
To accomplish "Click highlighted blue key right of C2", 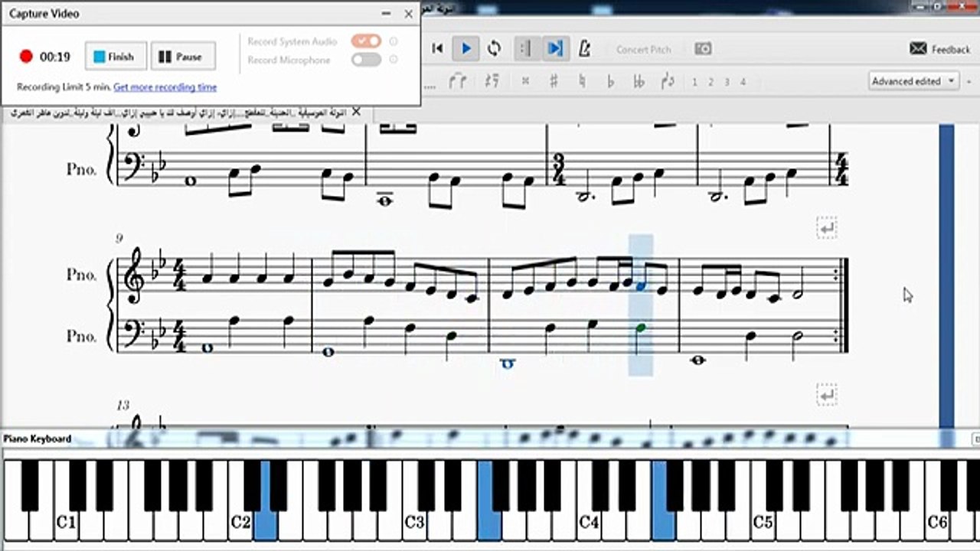I will (x=265, y=523).
